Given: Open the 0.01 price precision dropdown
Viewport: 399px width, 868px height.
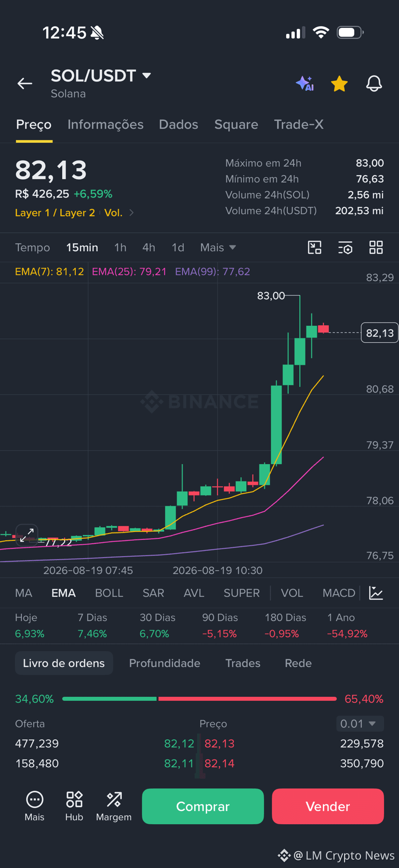Looking at the screenshot, I should coord(359,723).
